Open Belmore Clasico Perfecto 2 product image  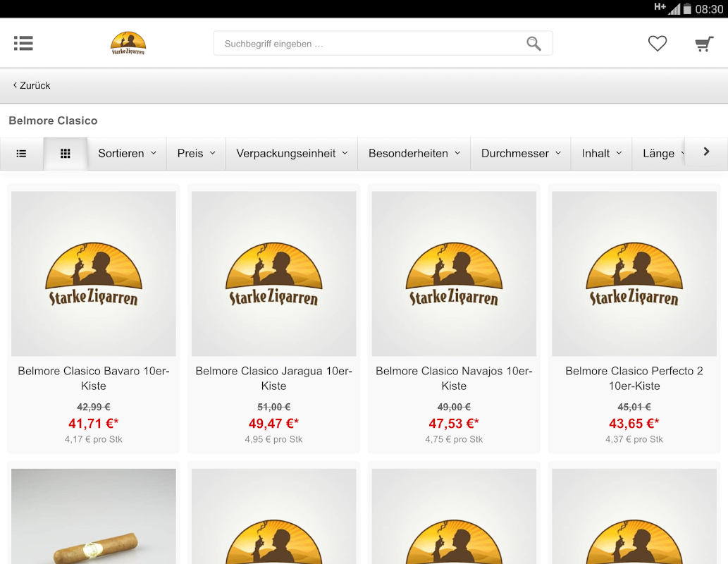pyautogui.click(x=634, y=274)
